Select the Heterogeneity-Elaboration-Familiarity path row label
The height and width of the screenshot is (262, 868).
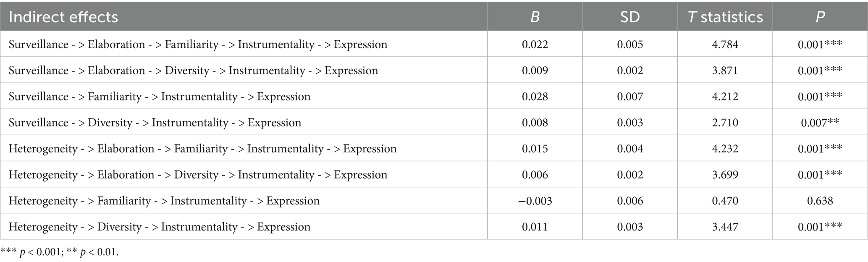[202, 149]
